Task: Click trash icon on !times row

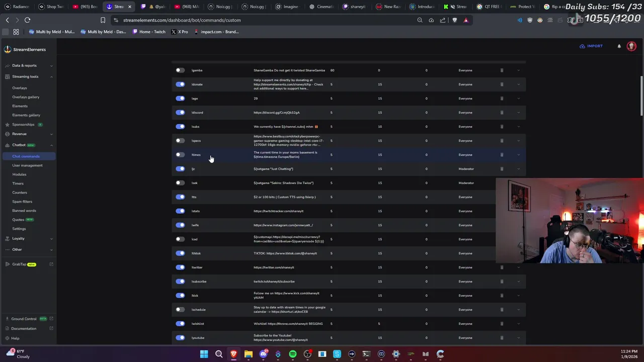Action: [502, 155]
